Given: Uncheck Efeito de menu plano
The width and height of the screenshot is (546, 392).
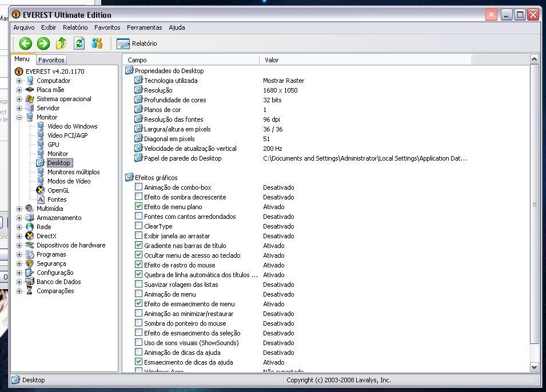Looking at the screenshot, I should point(138,206).
